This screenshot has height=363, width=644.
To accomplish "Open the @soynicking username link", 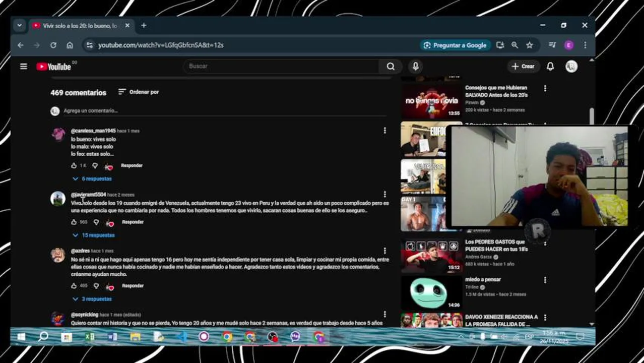I will point(85,314).
